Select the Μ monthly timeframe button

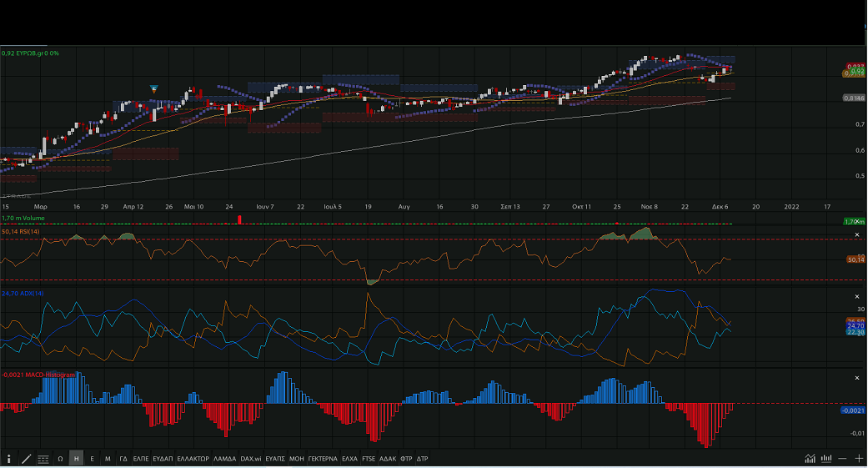[x=108, y=459]
